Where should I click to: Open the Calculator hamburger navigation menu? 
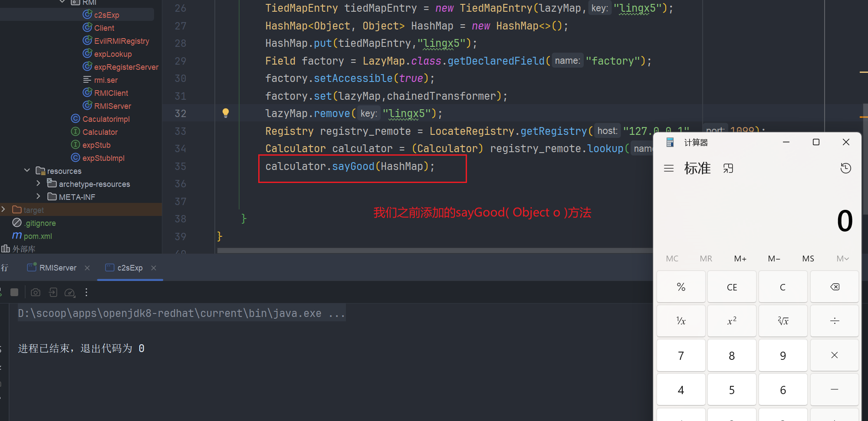point(669,168)
